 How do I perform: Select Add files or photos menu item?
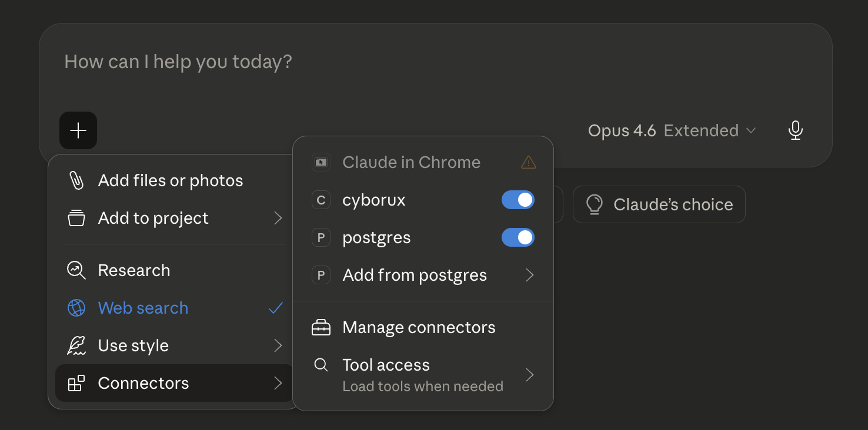click(170, 180)
